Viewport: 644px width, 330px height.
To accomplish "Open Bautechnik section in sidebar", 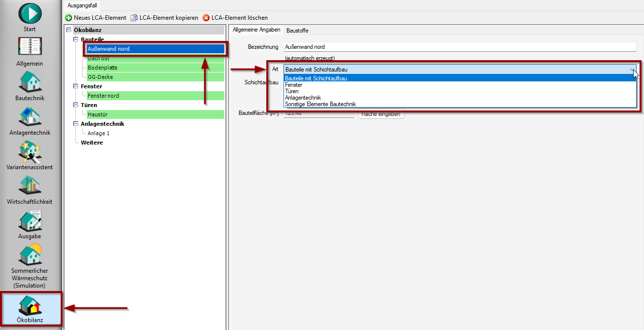I will 30,82.
